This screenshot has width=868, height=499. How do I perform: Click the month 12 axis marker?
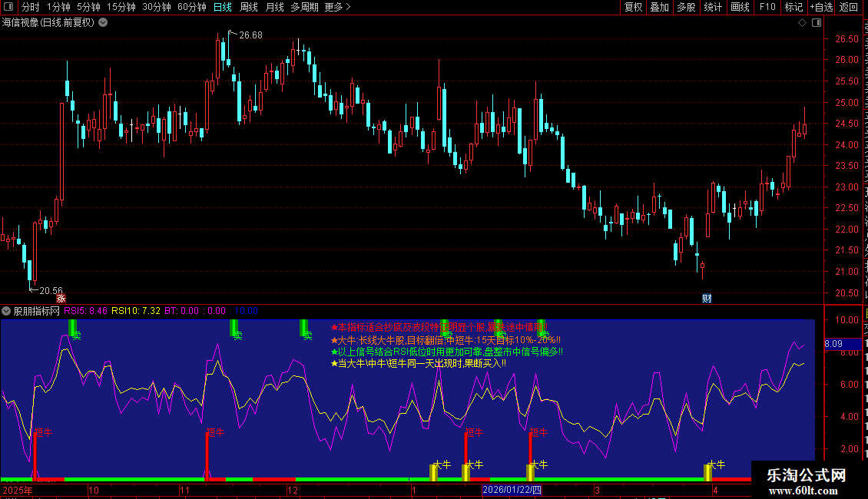point(293,490)
